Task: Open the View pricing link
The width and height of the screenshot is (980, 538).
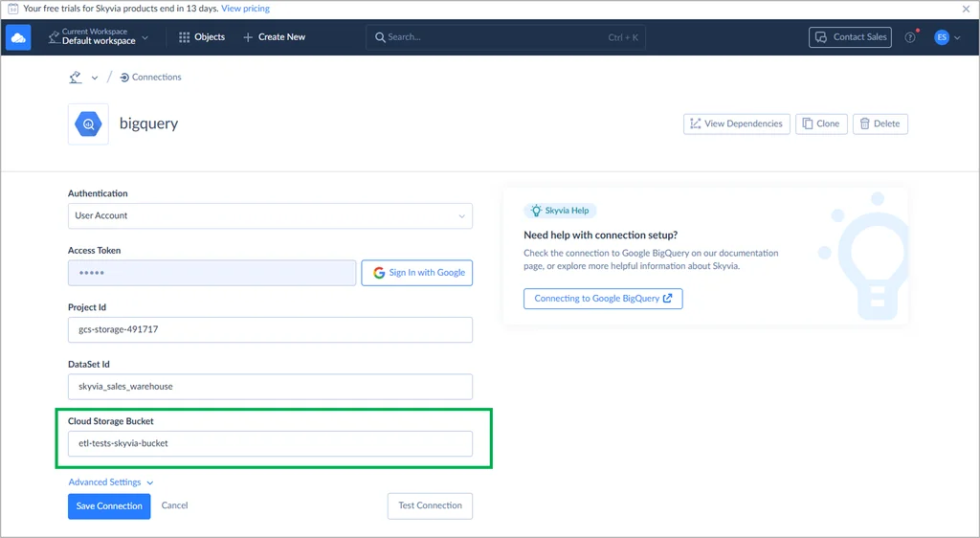Action: (246, 9)
